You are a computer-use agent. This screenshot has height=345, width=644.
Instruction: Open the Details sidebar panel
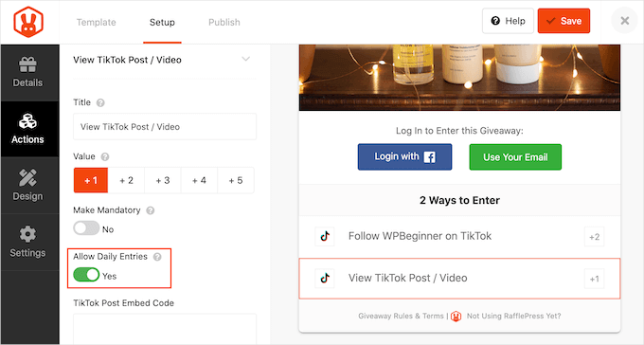click(x=27, y=72)
